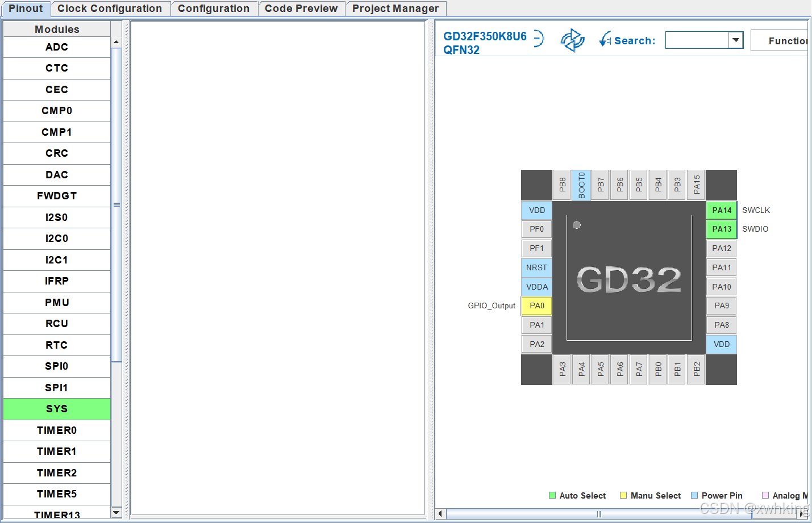The width and height of the screenshot is (812, 523).
Task: Select the ADC module in Modules list
Action: [57, 47]
